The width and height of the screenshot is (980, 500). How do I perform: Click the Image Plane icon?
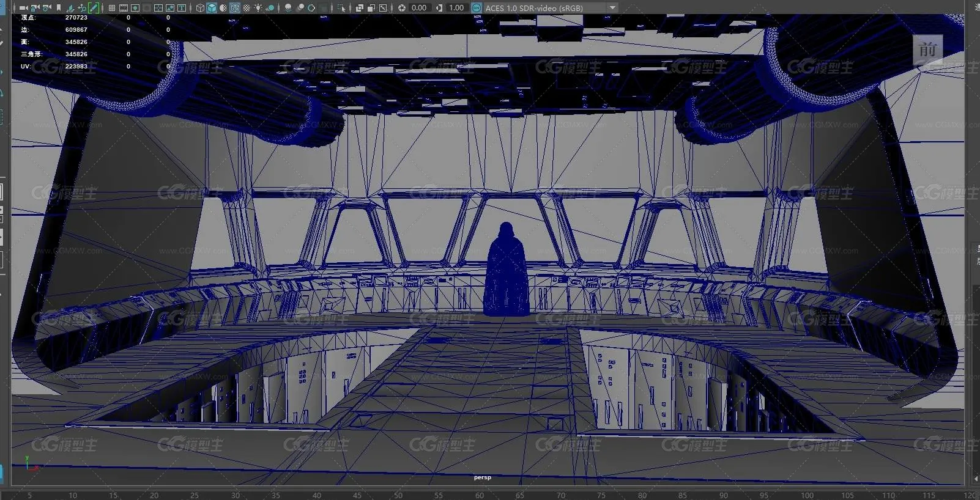click(x=70, y=8)
